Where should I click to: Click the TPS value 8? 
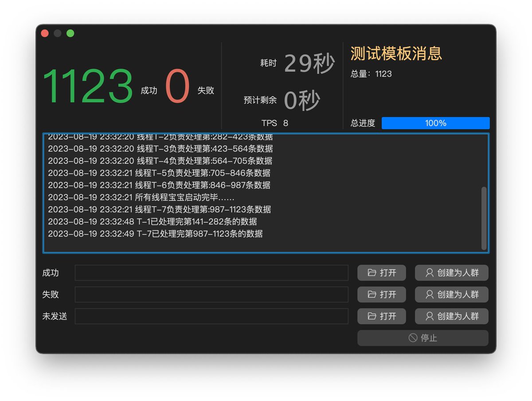point(286,123)
